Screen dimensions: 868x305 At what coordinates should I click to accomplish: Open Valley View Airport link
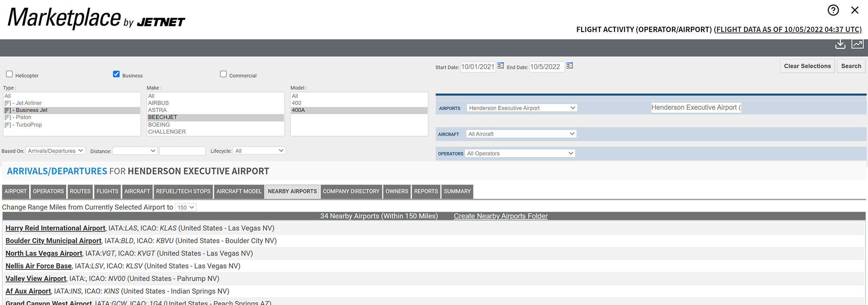coord(36,279)
